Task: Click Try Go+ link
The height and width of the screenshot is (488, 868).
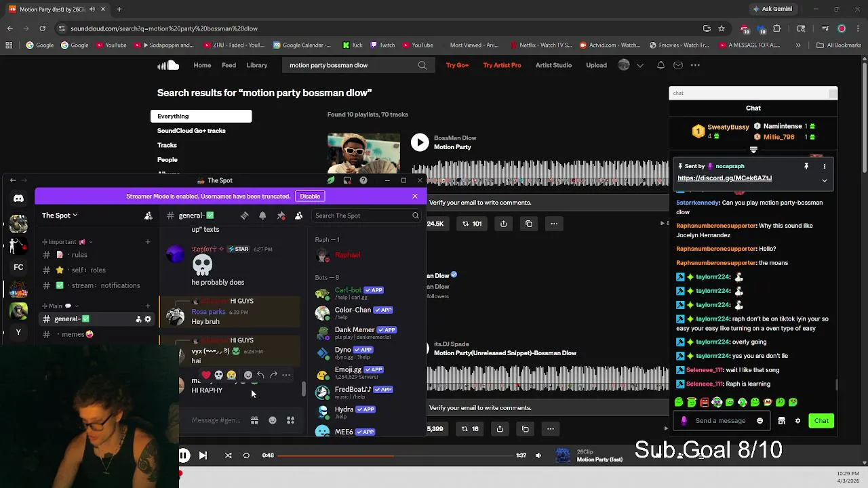Action: click(457, 65)
